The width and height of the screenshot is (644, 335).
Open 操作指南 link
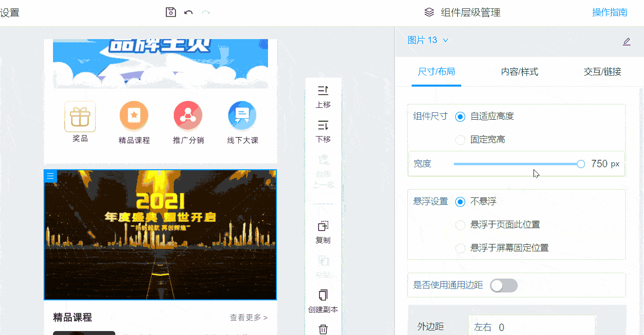pyautogui.click(x=610, y=12)
